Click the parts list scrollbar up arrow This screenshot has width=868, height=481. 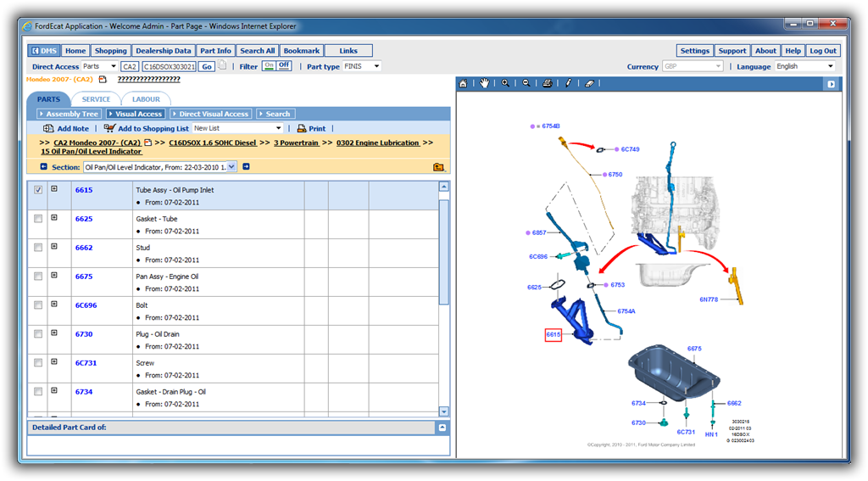(x=443, y=186)
